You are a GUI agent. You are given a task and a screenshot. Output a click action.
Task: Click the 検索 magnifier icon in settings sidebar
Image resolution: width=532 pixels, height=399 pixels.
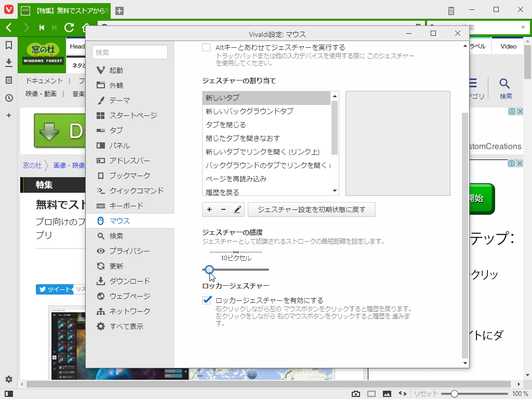click(x=101, y=236)
